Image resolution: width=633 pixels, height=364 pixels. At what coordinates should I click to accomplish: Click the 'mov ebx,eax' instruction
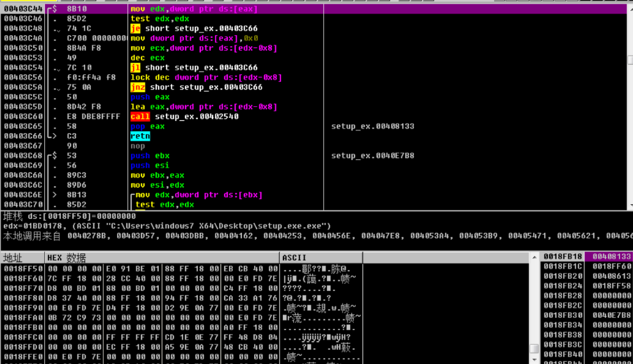click(157, 175)
